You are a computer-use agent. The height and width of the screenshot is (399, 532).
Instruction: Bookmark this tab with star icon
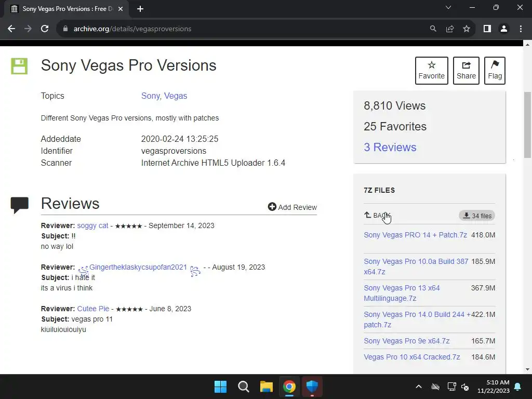[467, 29]
